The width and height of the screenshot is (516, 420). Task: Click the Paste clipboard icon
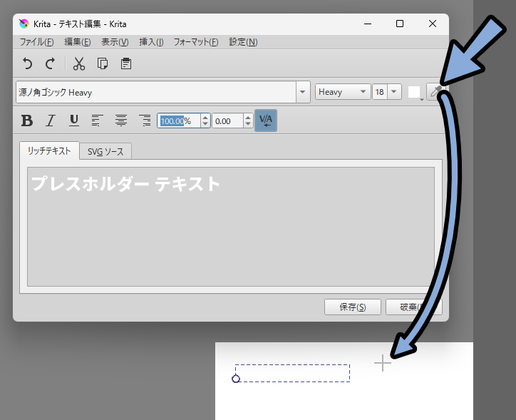click(125, 64)
